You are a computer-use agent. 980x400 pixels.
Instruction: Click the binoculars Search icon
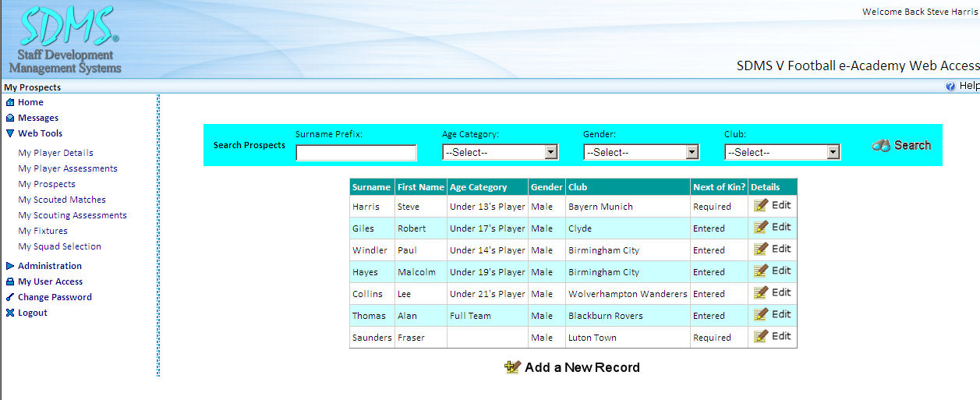881,145
